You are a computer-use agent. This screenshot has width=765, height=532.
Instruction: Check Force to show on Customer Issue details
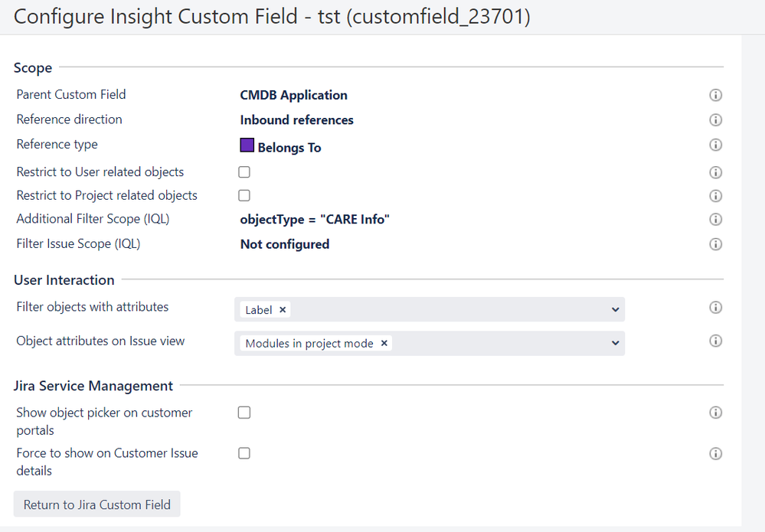pyautogui.click(x=244, y=453)
